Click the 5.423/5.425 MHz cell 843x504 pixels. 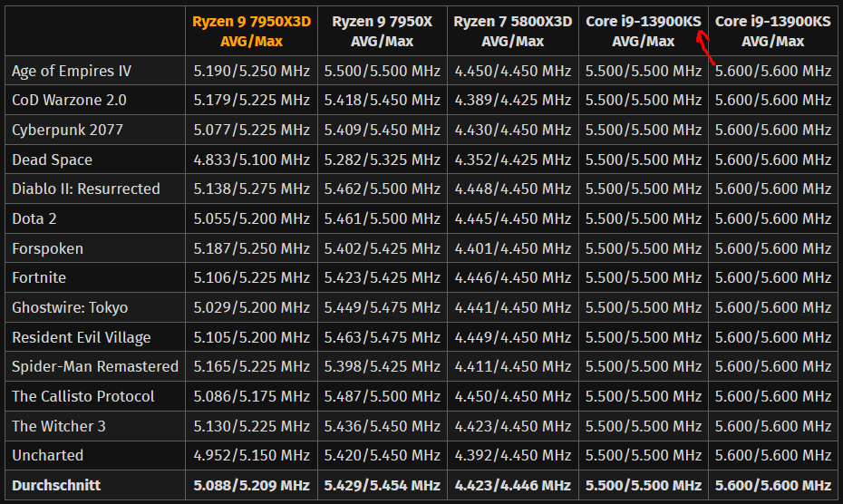[x=383, y=277]
